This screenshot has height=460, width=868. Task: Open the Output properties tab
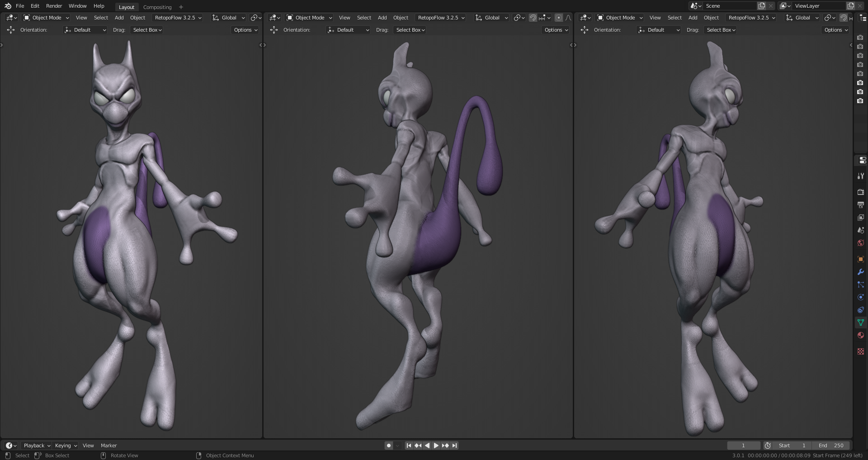(861, 205)
